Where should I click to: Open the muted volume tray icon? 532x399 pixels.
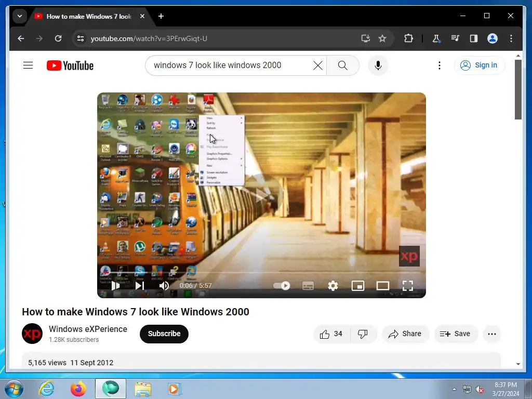480,390
